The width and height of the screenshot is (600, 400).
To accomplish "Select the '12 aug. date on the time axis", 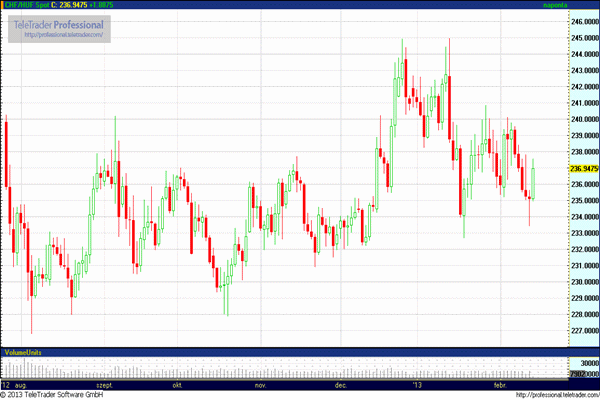I will pyautogui.click(x=13, y=384).
